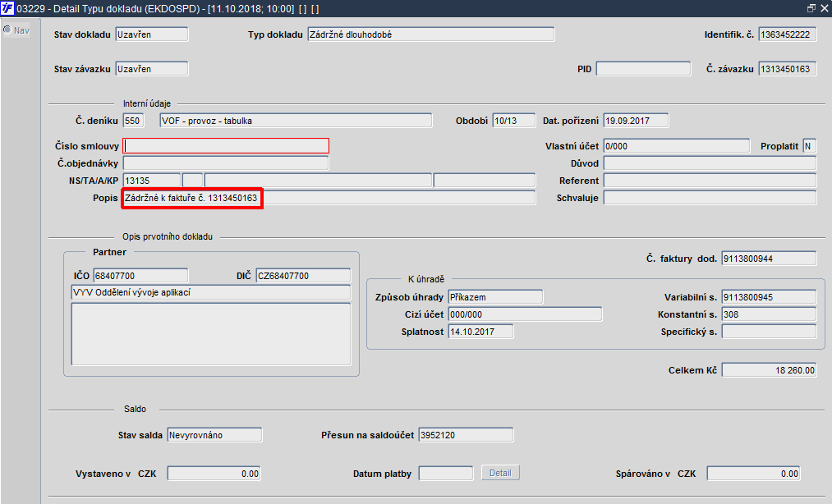Click the VOF - provoz - tabulka field
Screen dimensions: 832x504
click(296, 121)
